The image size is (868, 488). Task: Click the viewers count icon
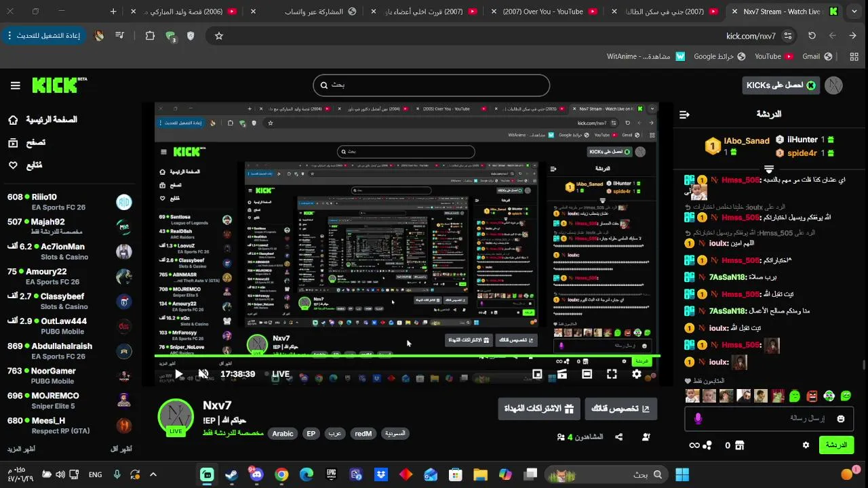(561, 437)
